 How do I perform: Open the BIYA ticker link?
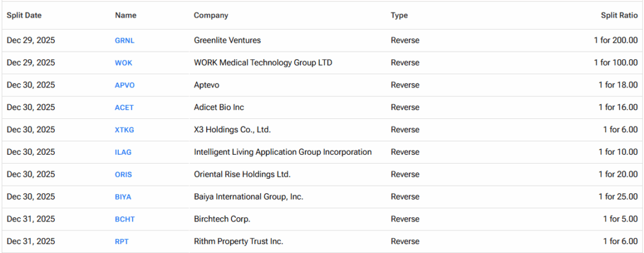tap(123, 197)
